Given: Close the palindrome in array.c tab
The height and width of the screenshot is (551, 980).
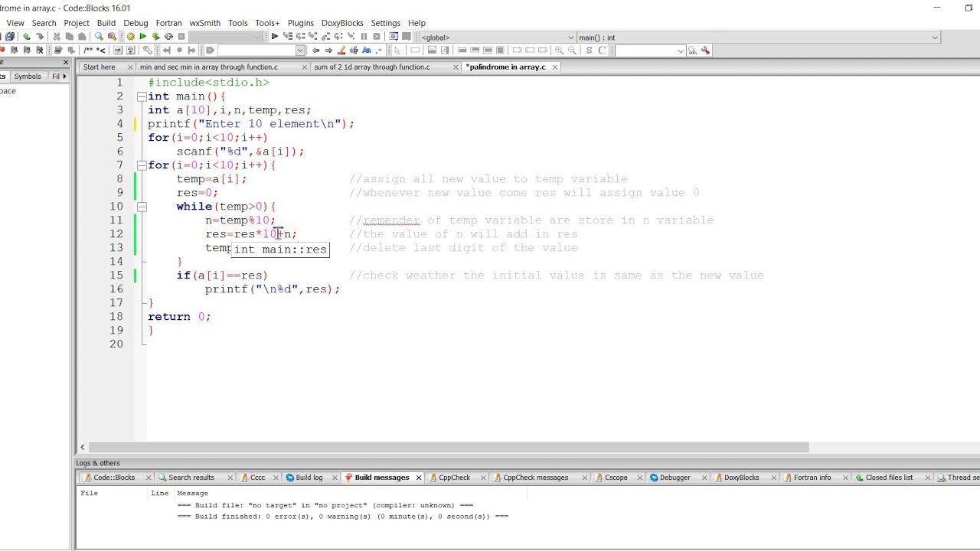Looking at the screenshot, I should point(555,67).
